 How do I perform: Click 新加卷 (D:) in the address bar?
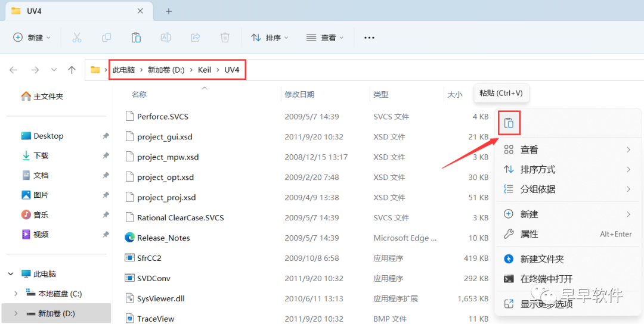tap(166, 70)
